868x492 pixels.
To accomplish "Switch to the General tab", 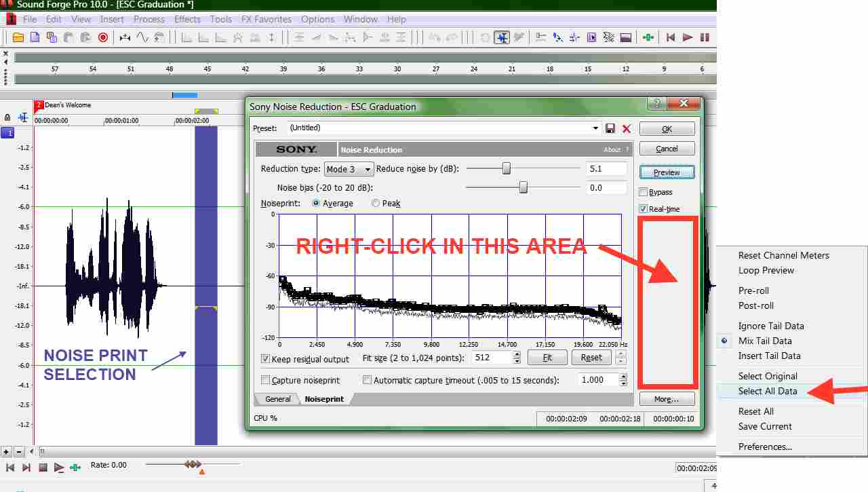I will point(278,399).
